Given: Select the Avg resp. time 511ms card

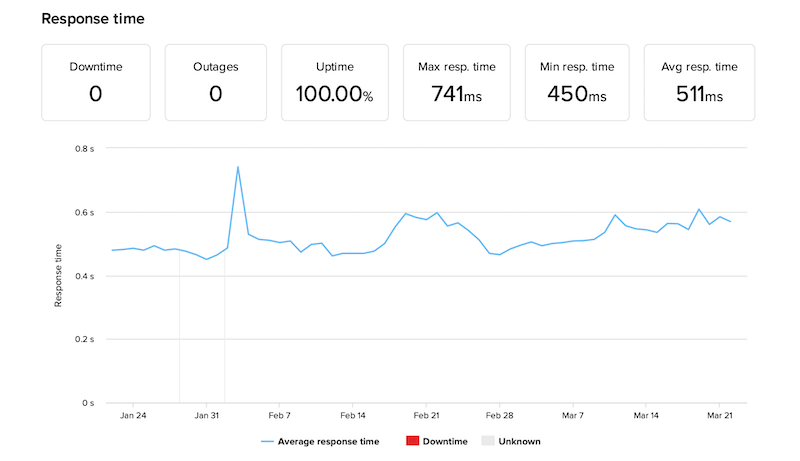Looking at the screenshot, I should click(x=701, y=82).
